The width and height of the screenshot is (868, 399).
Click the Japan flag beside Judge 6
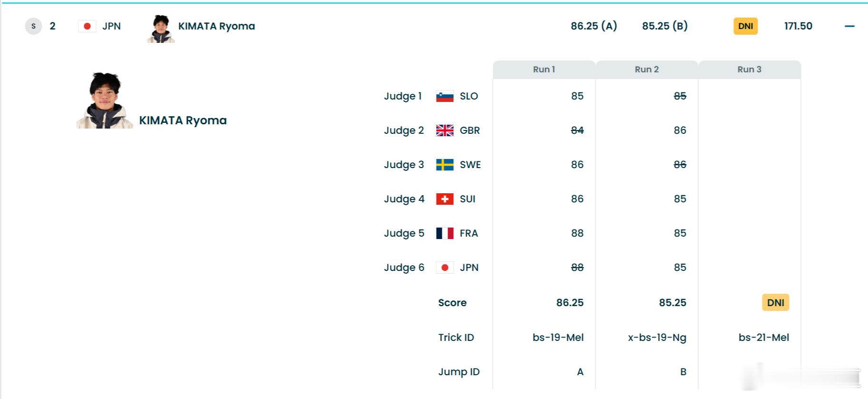coord(445,268)
